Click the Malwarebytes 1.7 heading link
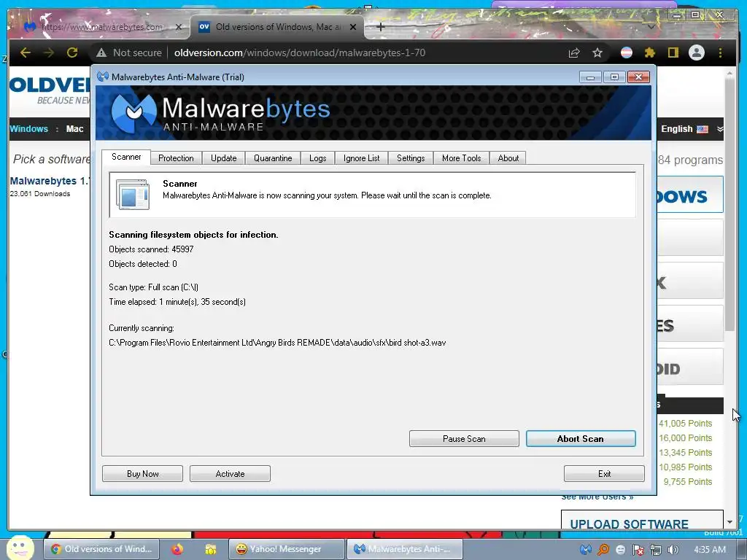Viewport: 747px width, 560px height. point(50,181)
